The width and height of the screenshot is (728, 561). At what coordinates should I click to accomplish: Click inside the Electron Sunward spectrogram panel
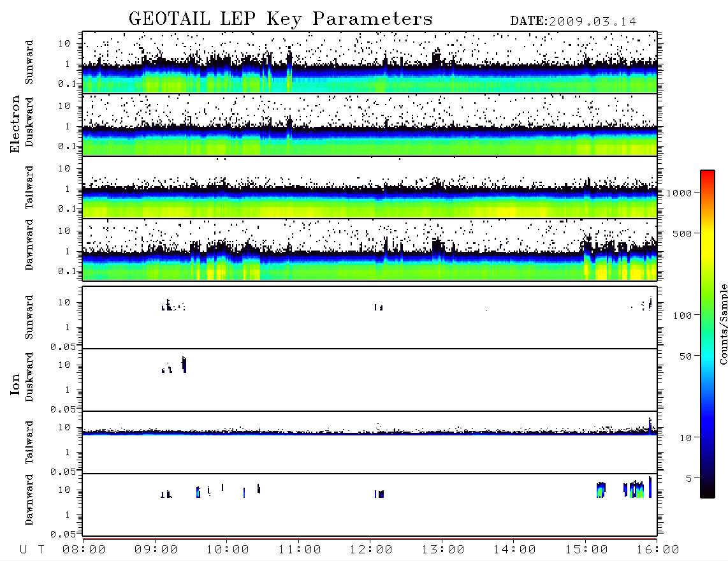370,62
